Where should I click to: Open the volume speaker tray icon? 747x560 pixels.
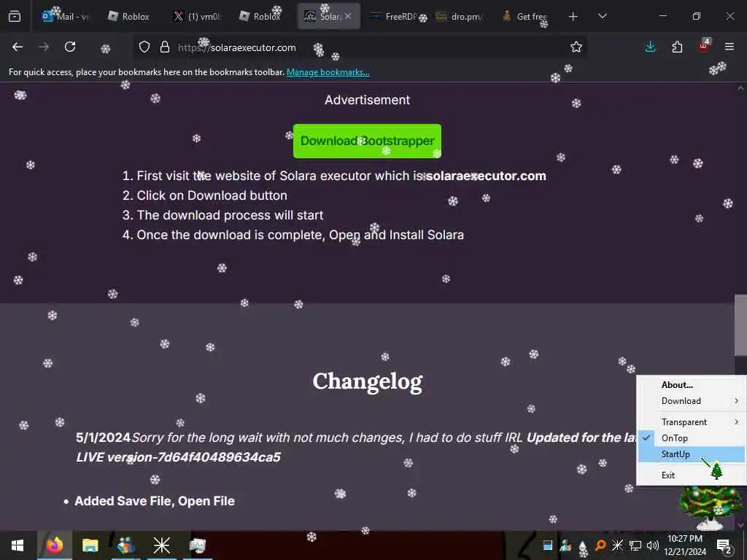pyautogui.click(x=653, y=545)
